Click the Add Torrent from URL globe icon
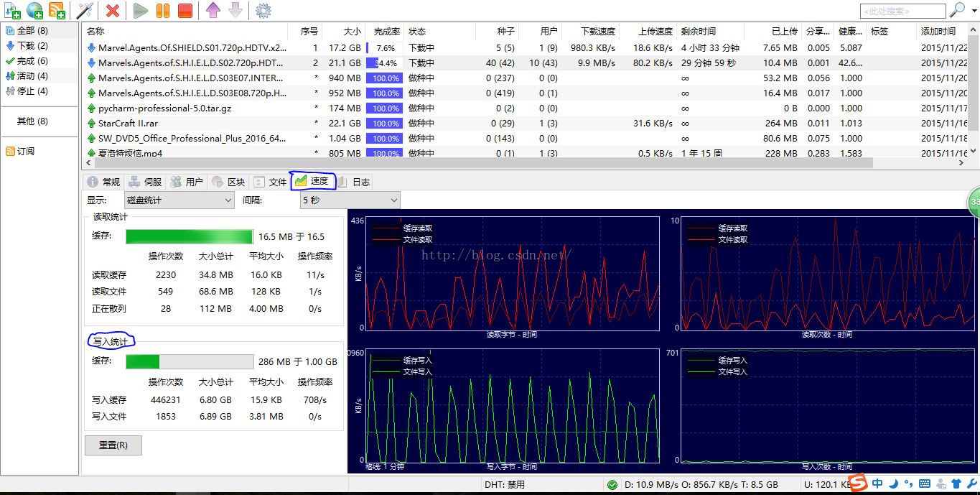 (34, 10)
